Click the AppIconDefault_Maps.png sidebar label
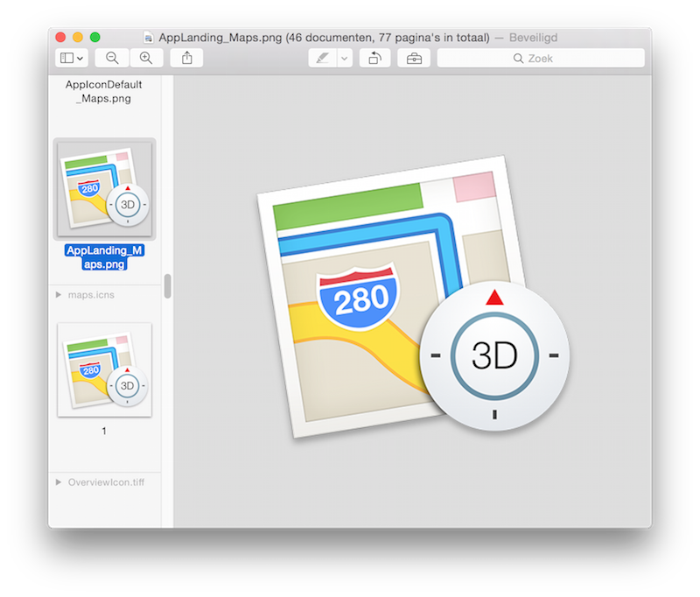 pos(103,92)
